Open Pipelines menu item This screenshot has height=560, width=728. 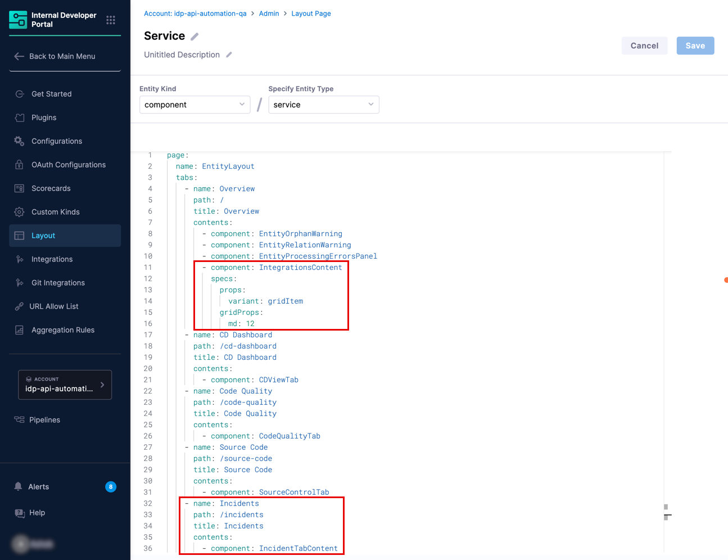[x=44, y=420]
